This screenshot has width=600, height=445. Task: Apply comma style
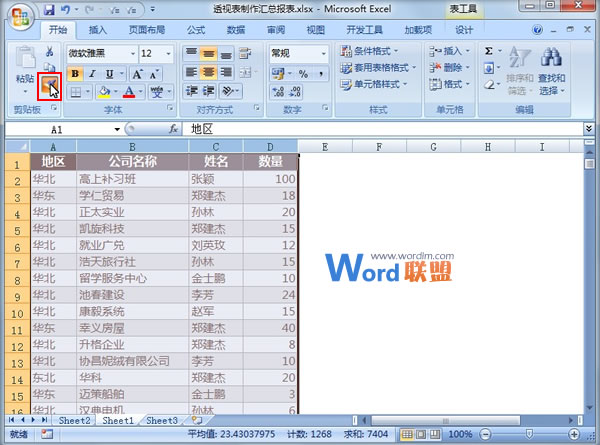321,73
